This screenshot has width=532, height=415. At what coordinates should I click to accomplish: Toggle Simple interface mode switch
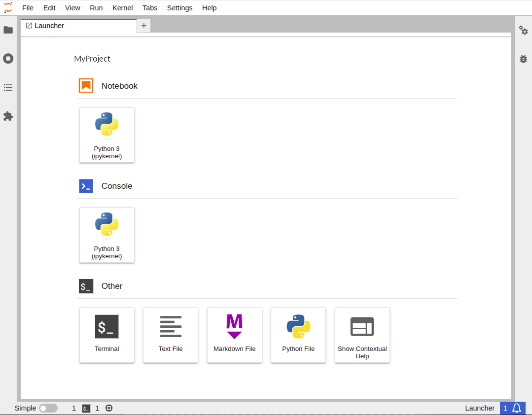[x=48, y=408]
